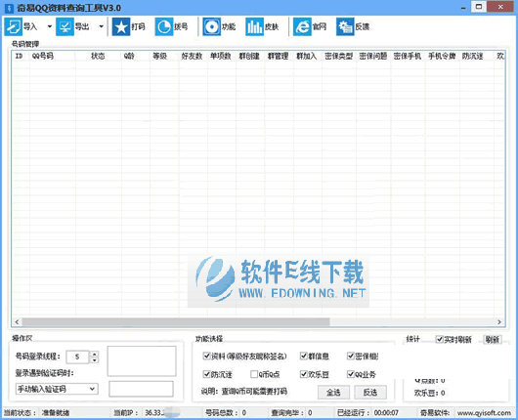
Task: Increase the login thread count with up arrow
Action: [x=95, y=354]
